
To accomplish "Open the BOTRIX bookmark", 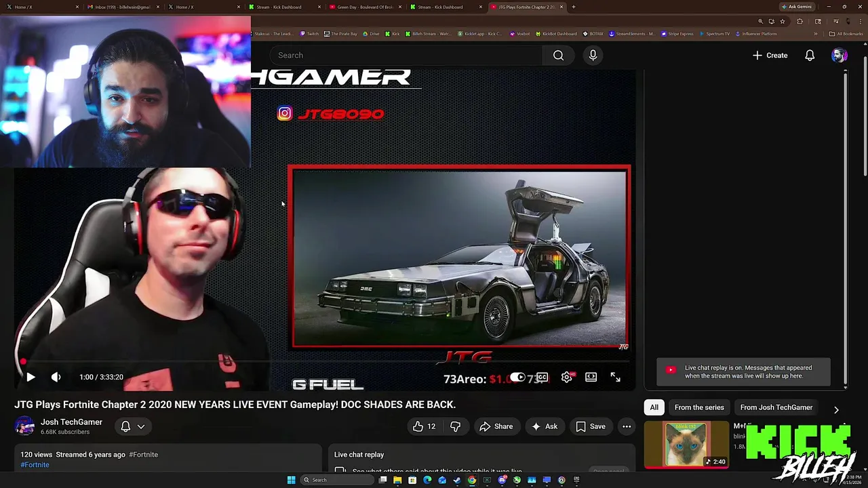I will point(593,34).
